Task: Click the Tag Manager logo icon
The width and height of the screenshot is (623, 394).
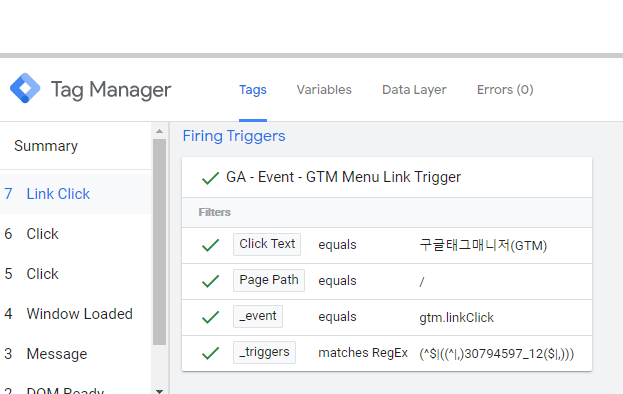Action: coord(25,88)
